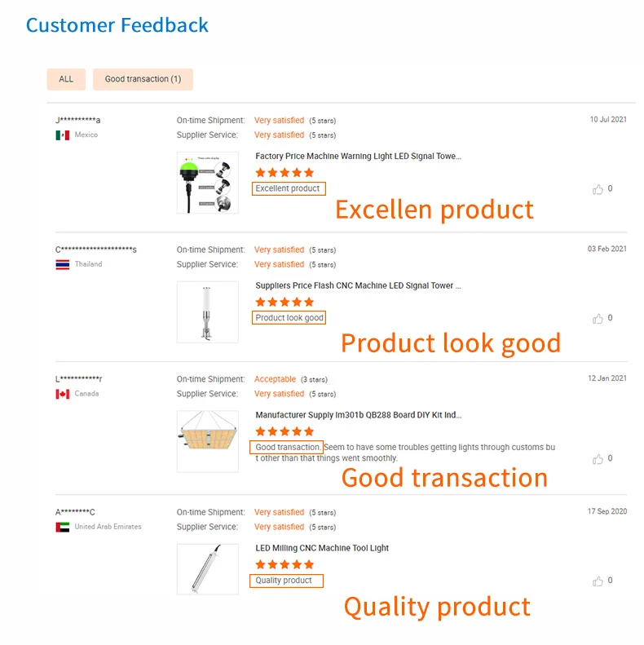The width and height of the screenshot is (644, 645).
Task: Click the Thailand flag icon
Action: point(63,265)
